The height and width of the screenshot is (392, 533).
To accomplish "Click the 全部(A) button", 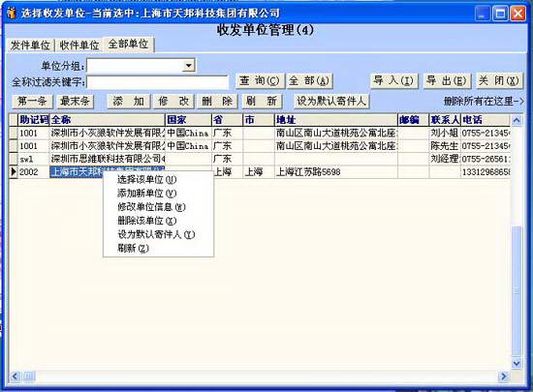I will coord(309,81).
